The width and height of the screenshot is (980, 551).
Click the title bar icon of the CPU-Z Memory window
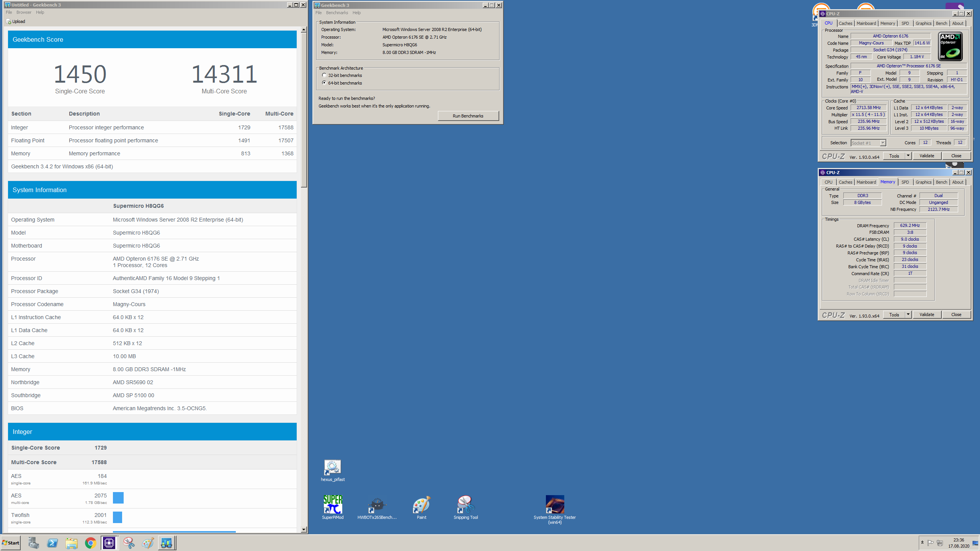(x=823, y=173)
